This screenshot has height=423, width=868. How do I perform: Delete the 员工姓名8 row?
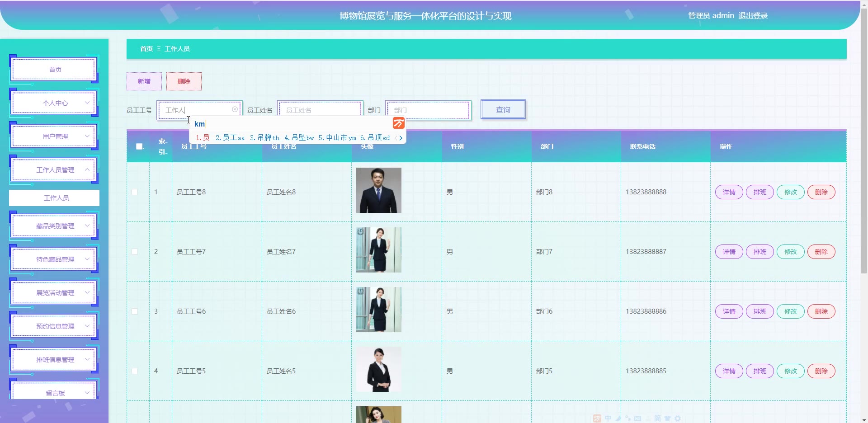(821, 192)
